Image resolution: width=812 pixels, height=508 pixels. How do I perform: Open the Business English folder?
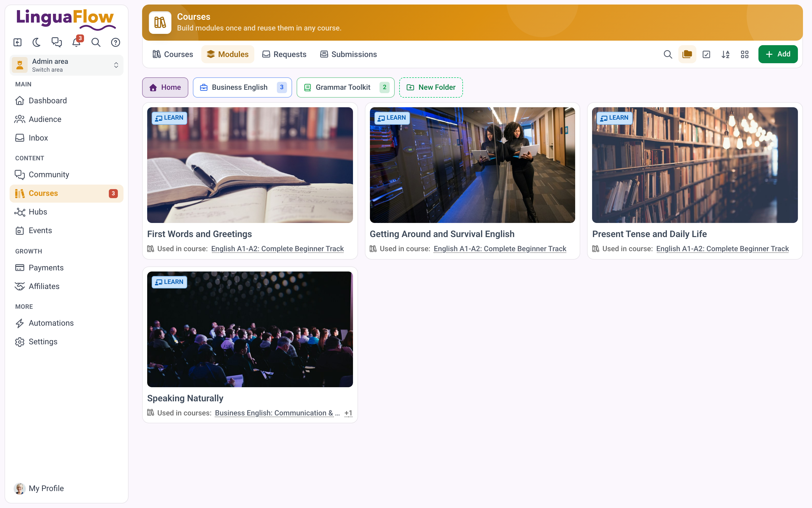242,87
